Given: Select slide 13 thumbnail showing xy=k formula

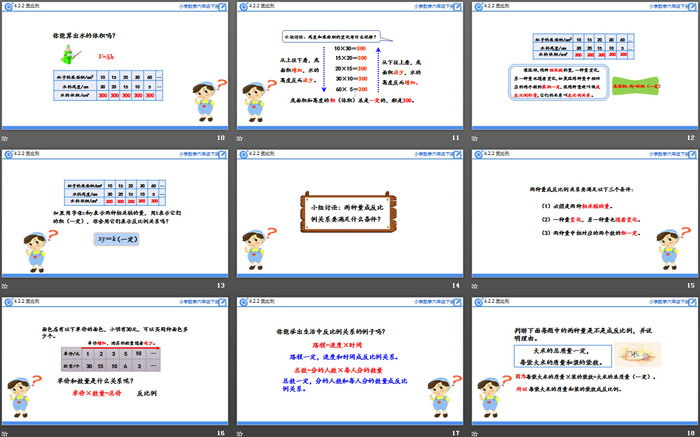Looking at the screenshot, I should 115,213.
